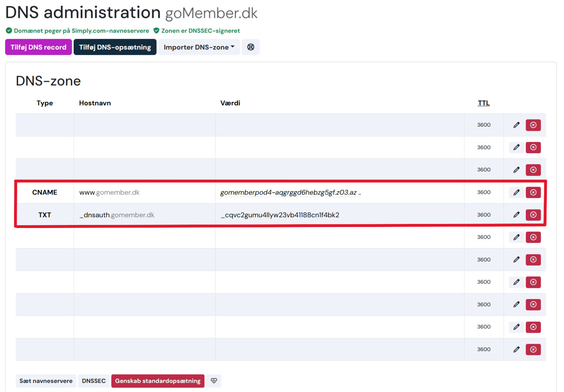Edit the last record in the DNS zone
The width and height of the screenshot is (564, 392).
point(516,350)
